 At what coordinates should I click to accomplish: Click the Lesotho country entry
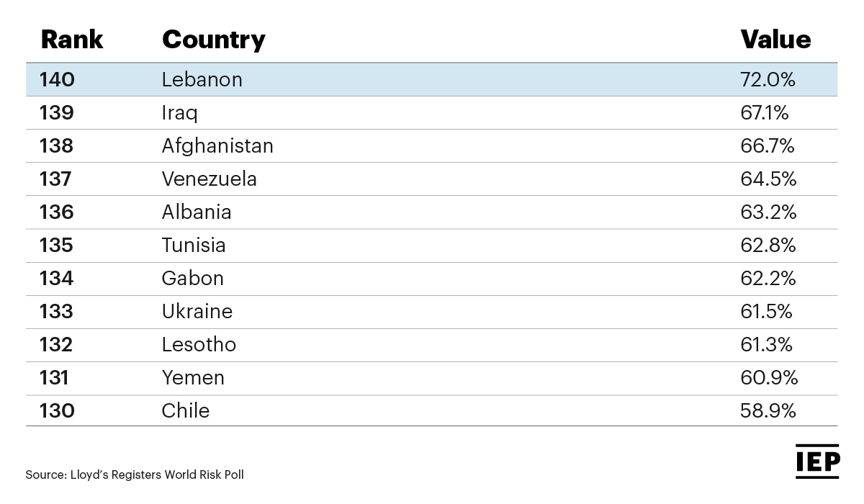point(199,344)
